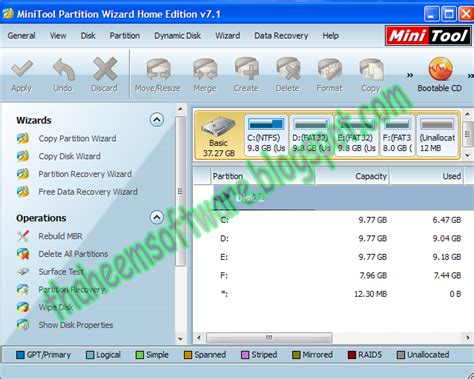Viewport: 474px width, 379px height.
Task: Click the Partition column header
Action: click(263, 176)
